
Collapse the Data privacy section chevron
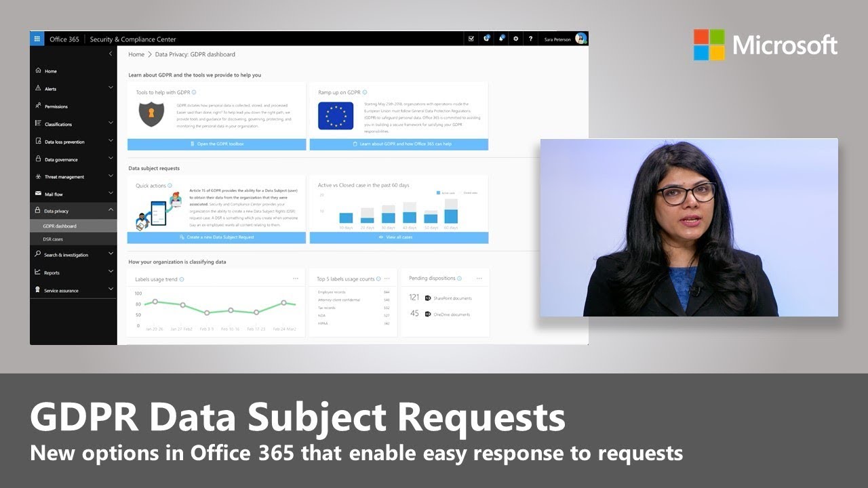[x=111, y=211]
